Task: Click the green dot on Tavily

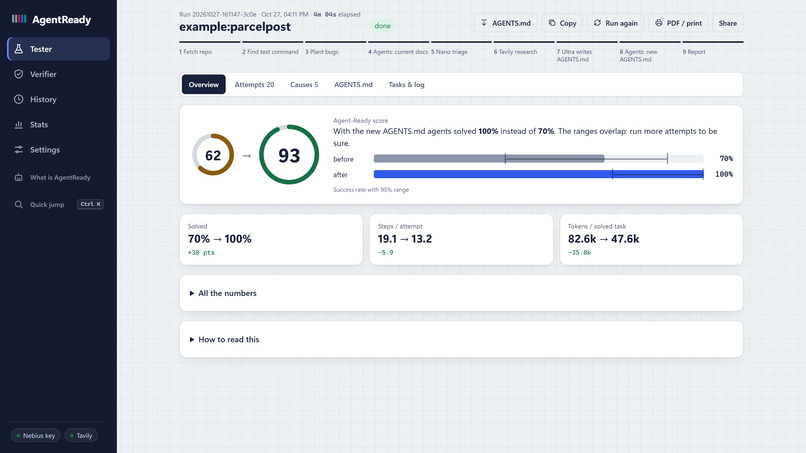Action: coord(72,436)
